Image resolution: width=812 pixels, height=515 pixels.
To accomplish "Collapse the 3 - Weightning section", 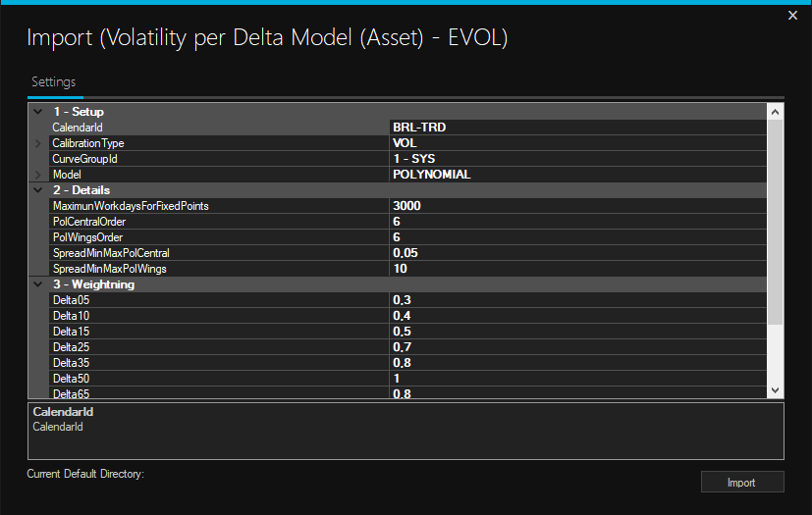I will point(37,284).
